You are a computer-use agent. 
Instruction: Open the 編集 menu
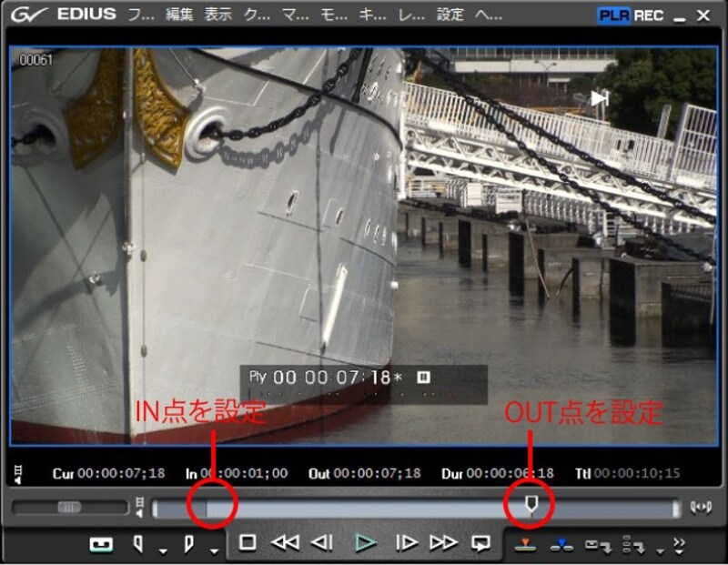pos(179,15)
